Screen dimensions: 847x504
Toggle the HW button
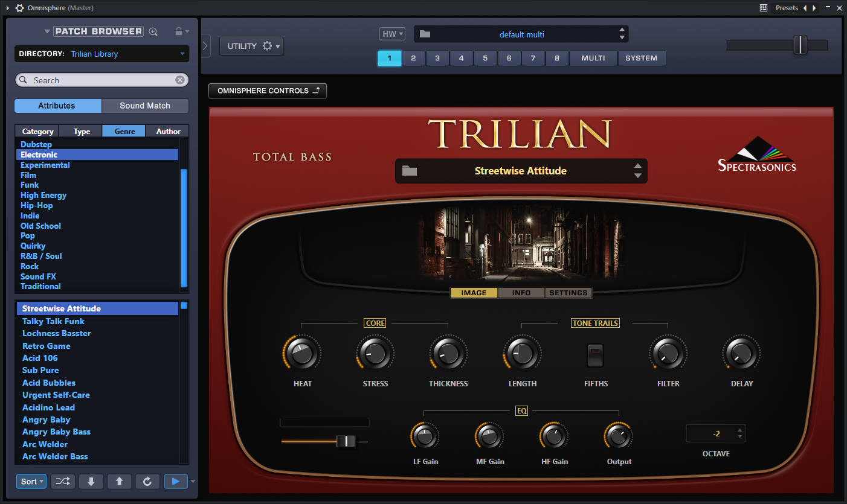click(392, 34)
